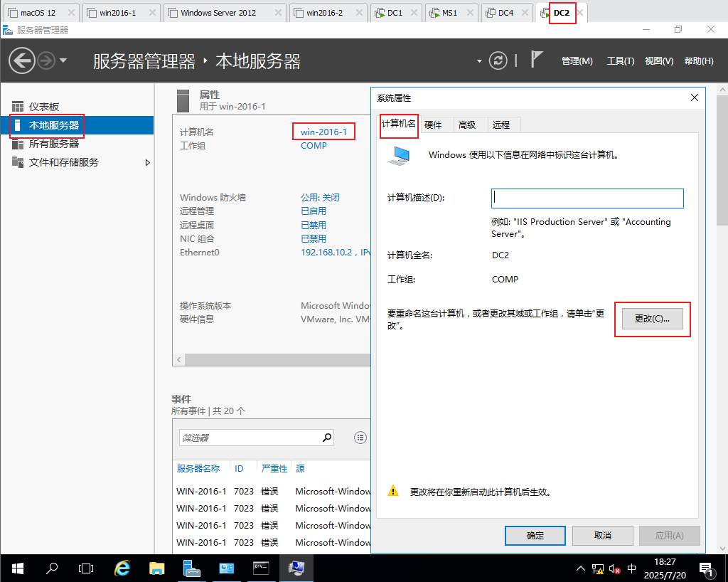Click the network tray icon
The image size is (728, 582).
click(597, 568)
